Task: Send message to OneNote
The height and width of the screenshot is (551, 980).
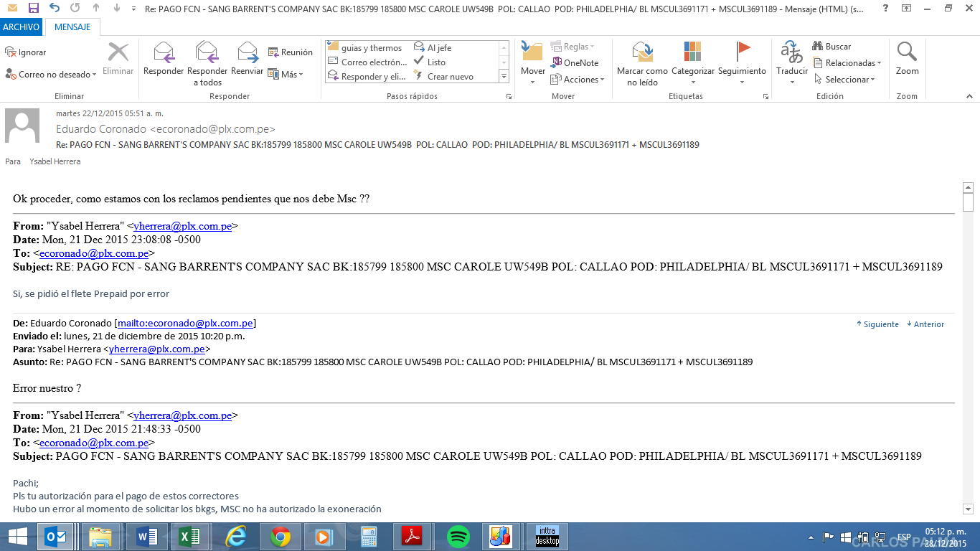Action: [575, 62]
